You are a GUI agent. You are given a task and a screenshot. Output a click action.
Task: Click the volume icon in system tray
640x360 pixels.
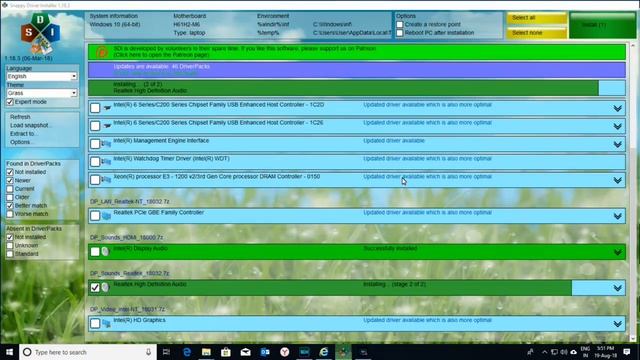click(564, 352)
